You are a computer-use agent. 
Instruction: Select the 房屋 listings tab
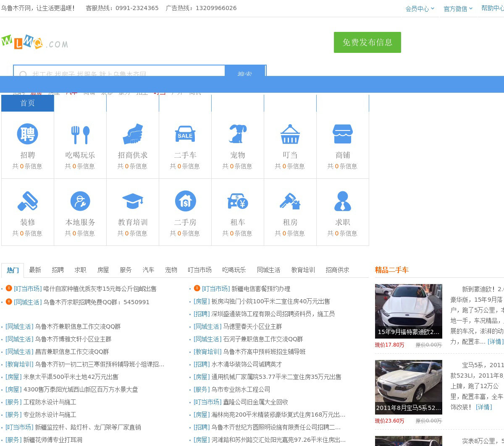pos(103,270)
